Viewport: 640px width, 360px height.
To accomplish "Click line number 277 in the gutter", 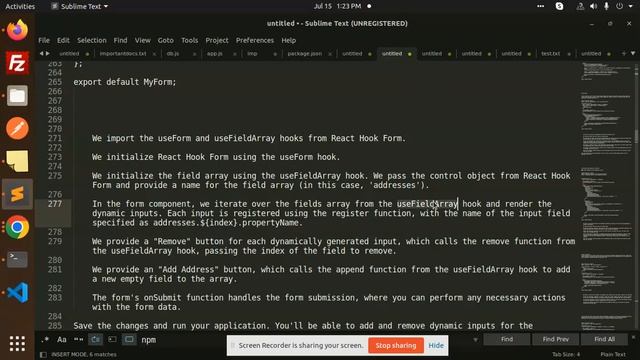I will pos(55,204).
